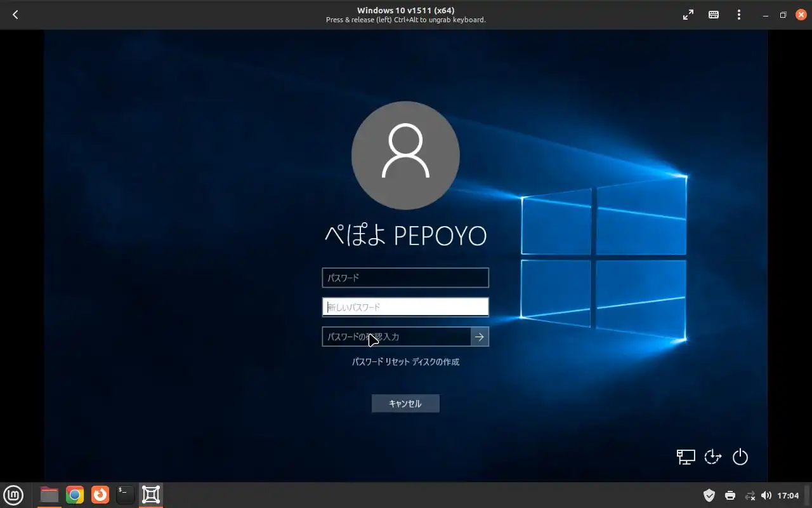Open the printer tray icon

[x=730, y=495]
